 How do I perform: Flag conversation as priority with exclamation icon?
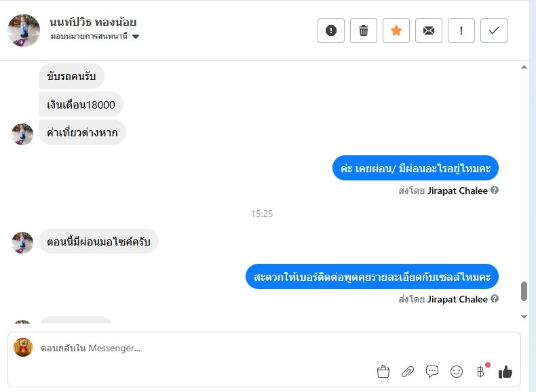pyautogui.click(x=461, y=31)
